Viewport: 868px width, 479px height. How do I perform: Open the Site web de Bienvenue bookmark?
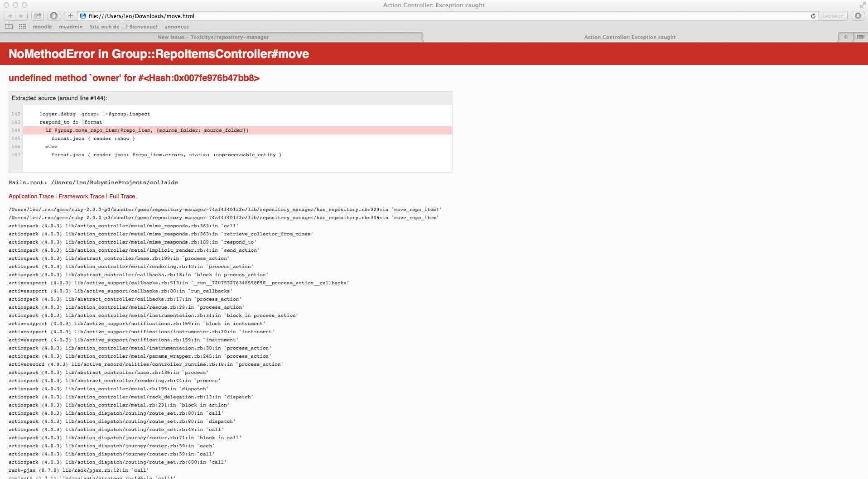[x=124, y=27]
